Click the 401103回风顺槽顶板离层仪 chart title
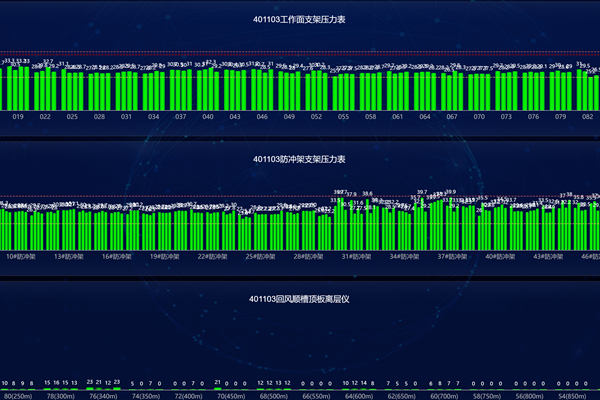 pyautogui.click(x=300, y=299)
